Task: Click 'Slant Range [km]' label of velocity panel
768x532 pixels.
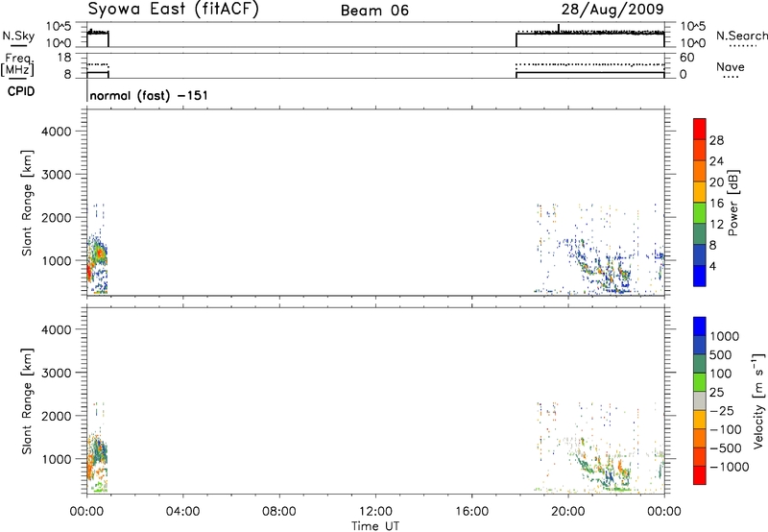Action: [x=27, y=401]
